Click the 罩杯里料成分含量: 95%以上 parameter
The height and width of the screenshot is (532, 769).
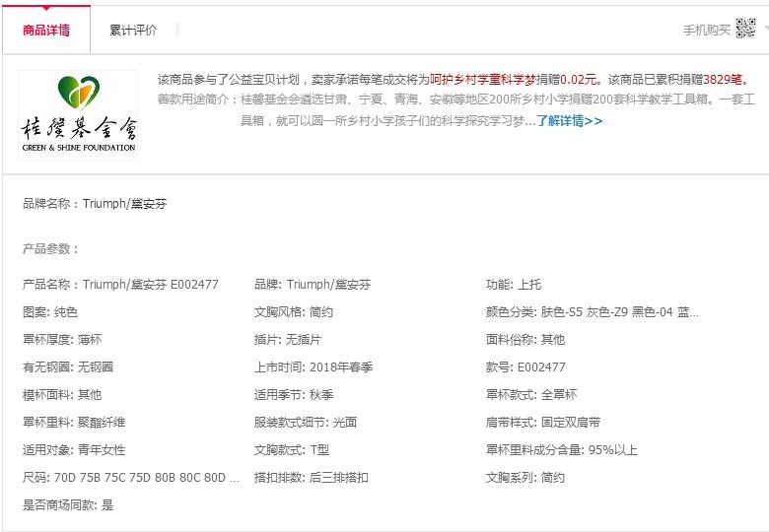pos(562,449)
